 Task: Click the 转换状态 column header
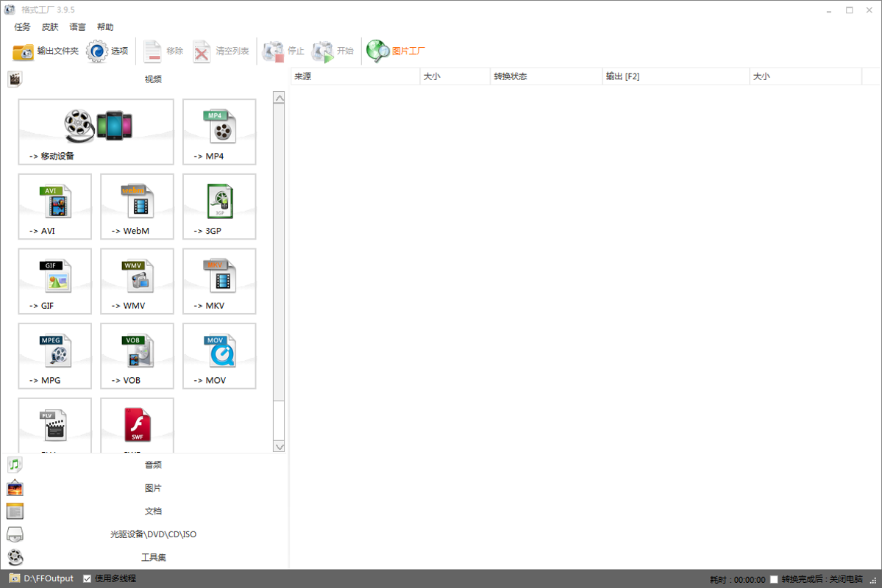pos(546,76)
